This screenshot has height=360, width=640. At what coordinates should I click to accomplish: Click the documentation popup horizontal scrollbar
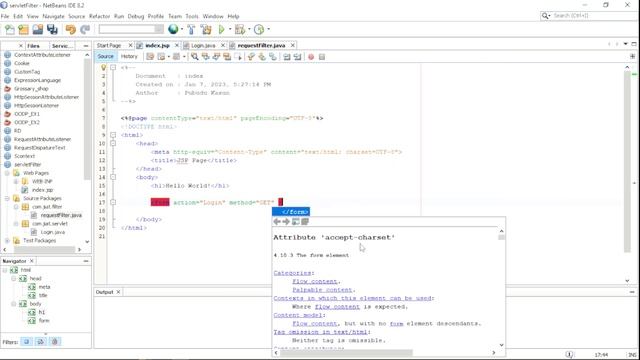tap(346, 353)
